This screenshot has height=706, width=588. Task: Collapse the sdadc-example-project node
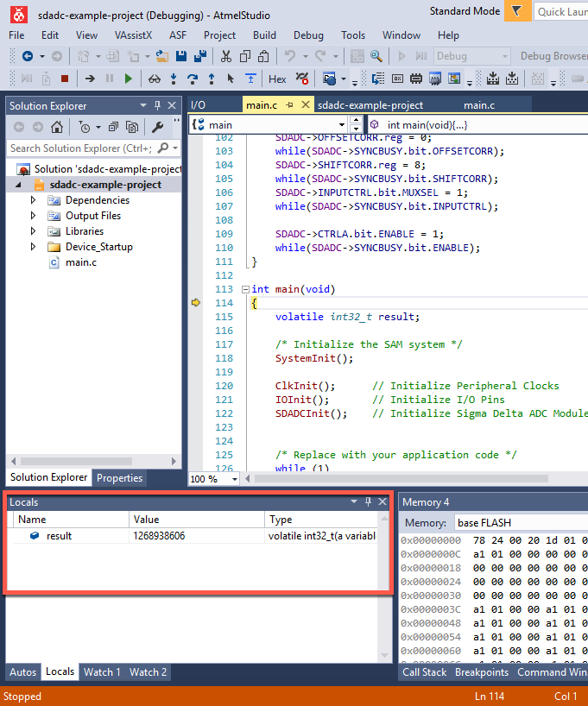[18, 185]
